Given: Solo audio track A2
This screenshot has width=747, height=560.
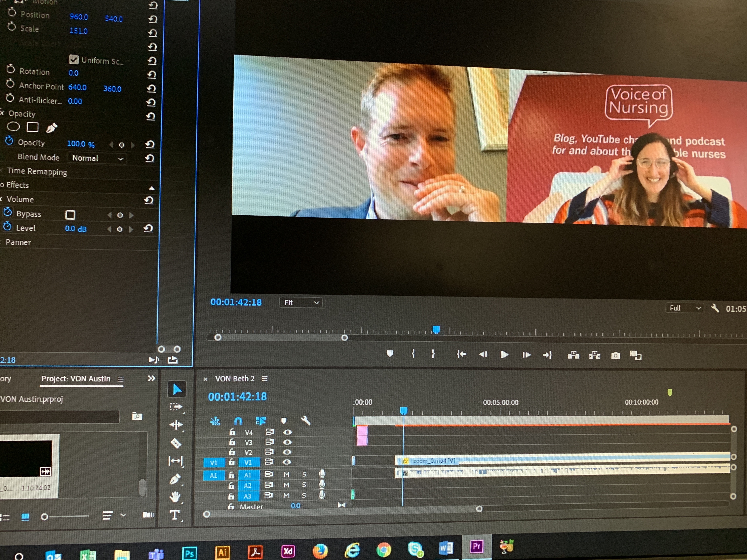Looking at the screenshot, I should (x=304, y=485).
